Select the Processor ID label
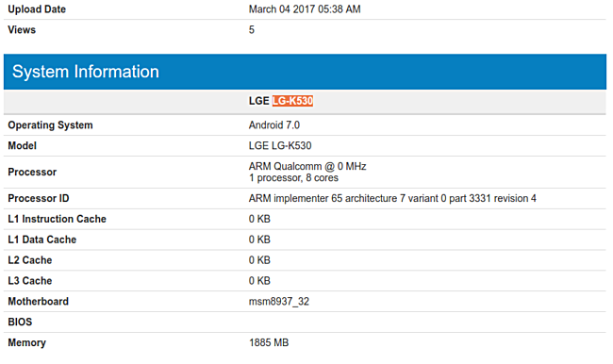 (39, 199)
